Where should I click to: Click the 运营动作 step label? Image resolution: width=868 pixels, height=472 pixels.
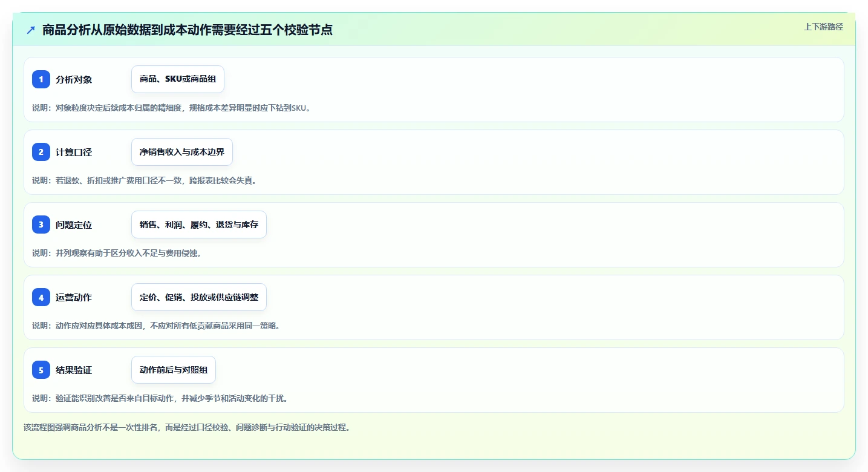point(74,297)
